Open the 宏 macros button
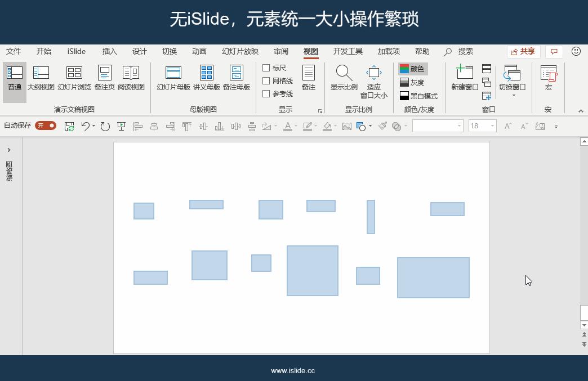588x381 pixels. point(549,79)
